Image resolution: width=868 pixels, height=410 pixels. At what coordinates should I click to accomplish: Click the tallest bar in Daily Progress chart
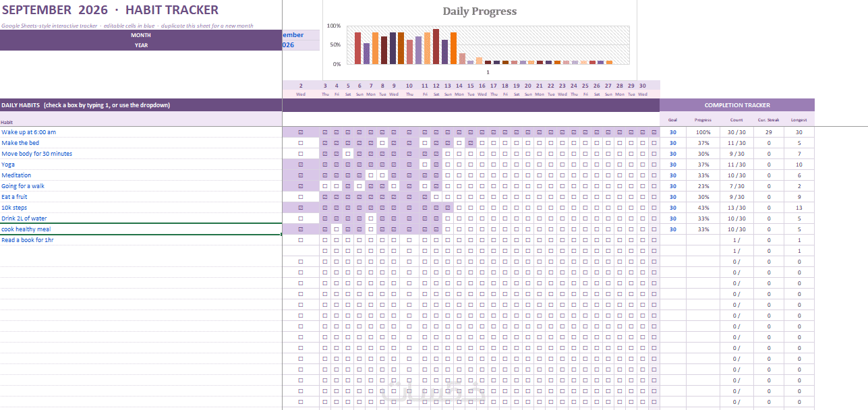click(436, 47)
